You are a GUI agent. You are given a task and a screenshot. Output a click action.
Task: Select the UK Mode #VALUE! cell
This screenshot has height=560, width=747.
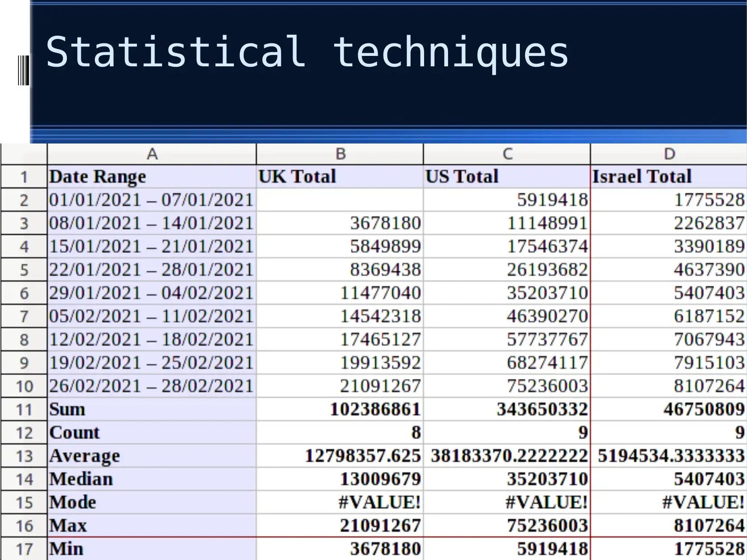340,503
